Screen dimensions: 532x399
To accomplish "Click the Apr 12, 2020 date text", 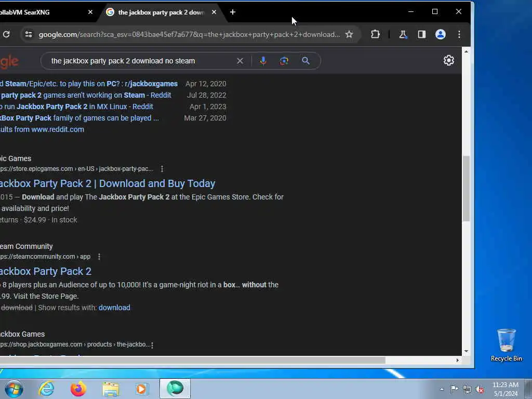I will click(x=206, y=84).
